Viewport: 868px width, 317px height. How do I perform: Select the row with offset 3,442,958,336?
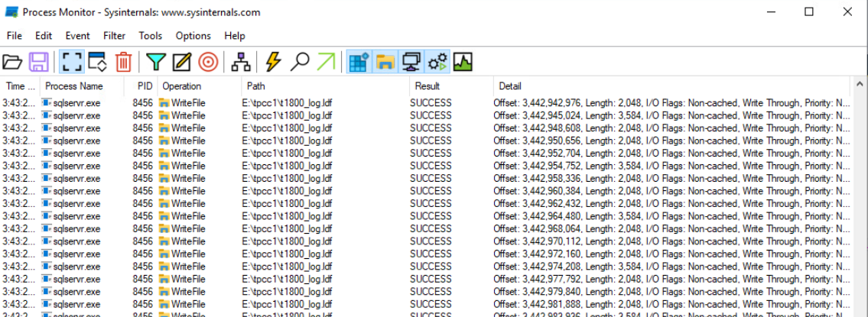pyautogui.click(x=426, y=178)
